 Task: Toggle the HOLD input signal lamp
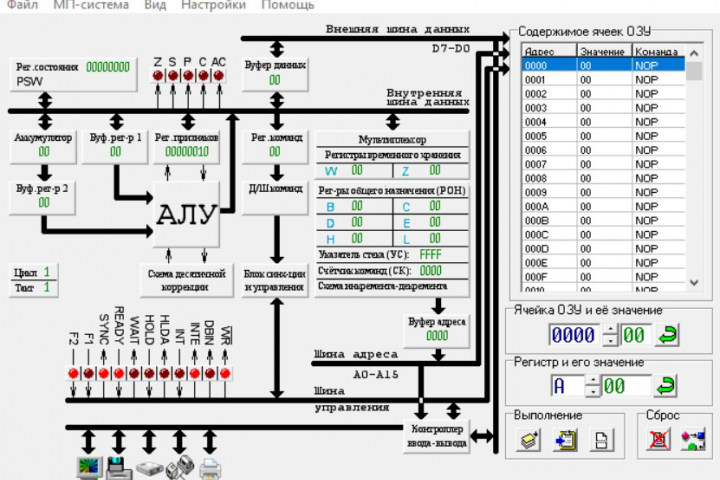149,373
